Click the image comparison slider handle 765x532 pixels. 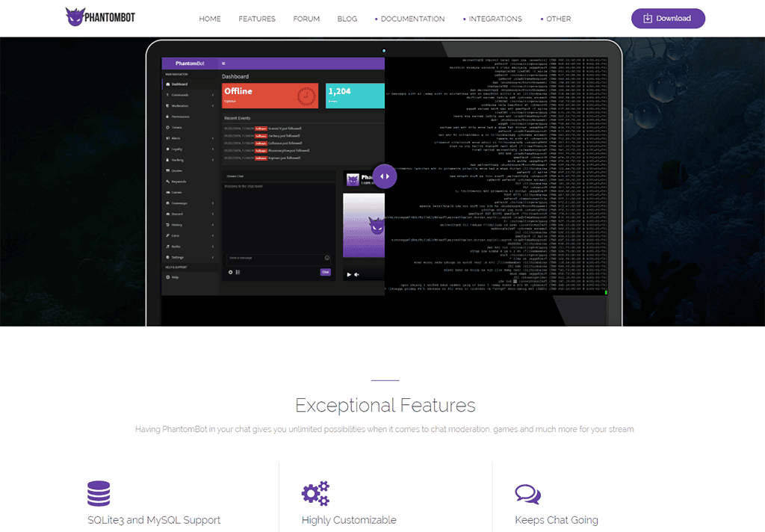pyautogui.click(x=385, y=176)
